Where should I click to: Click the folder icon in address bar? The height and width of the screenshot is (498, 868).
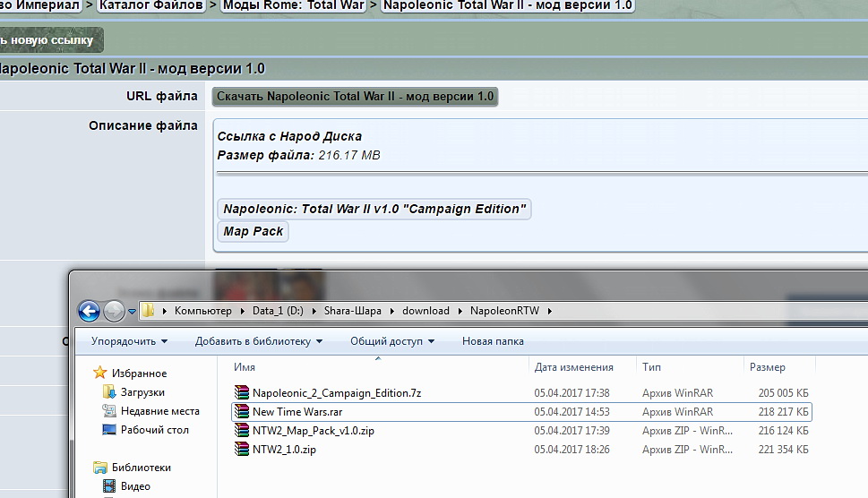148,311
